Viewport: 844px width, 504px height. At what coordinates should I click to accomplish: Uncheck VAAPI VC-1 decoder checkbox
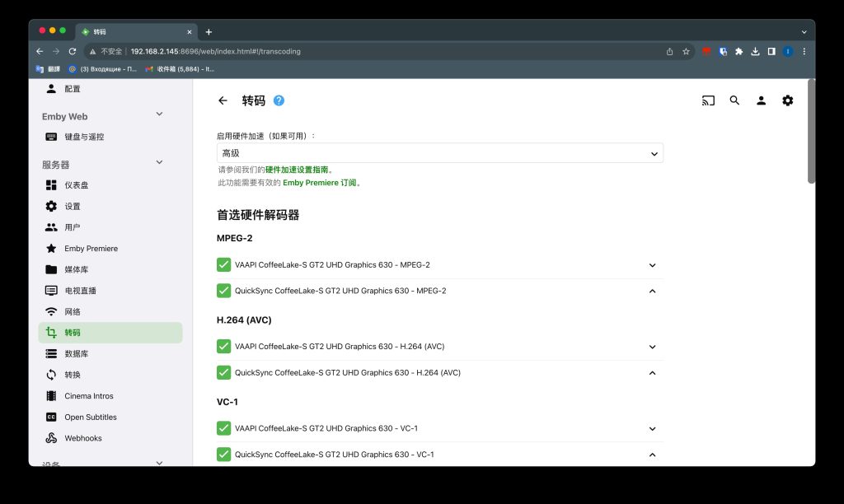coord(223,428)
